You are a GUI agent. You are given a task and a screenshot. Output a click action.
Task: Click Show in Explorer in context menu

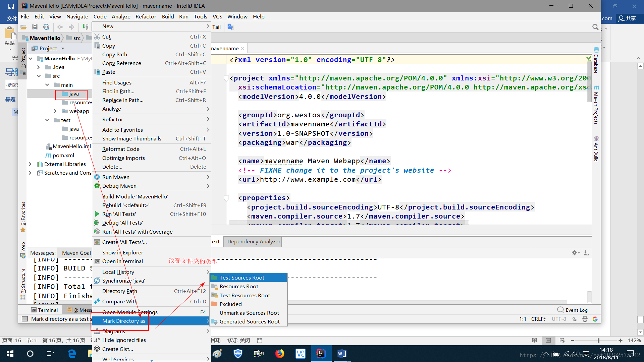[152, 253]
